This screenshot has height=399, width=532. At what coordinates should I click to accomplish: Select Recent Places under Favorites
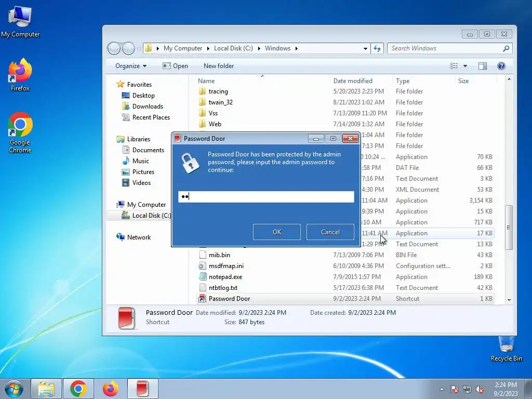(146, 117)
